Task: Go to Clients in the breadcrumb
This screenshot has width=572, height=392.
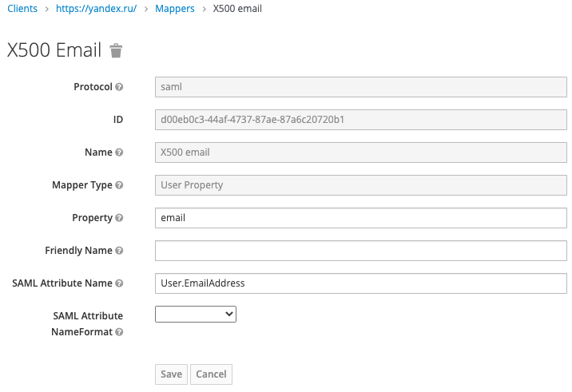Action: click(x=22, y=9)
